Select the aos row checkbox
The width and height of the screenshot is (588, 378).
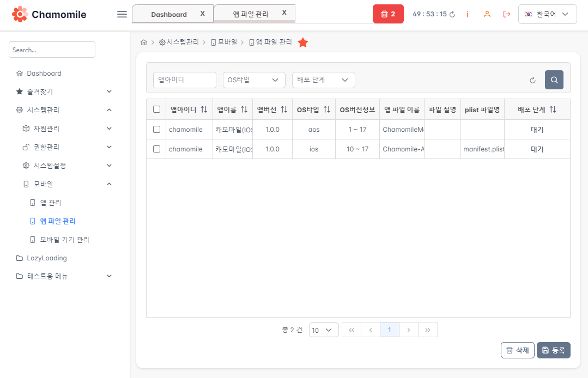(157, 130)
